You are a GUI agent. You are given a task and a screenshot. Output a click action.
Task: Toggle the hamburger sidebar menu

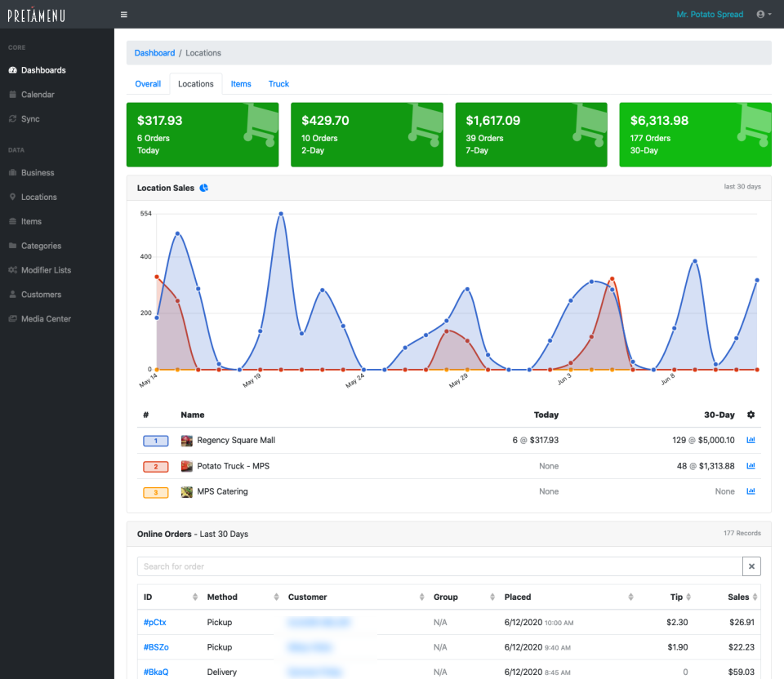tap(124, 15)
